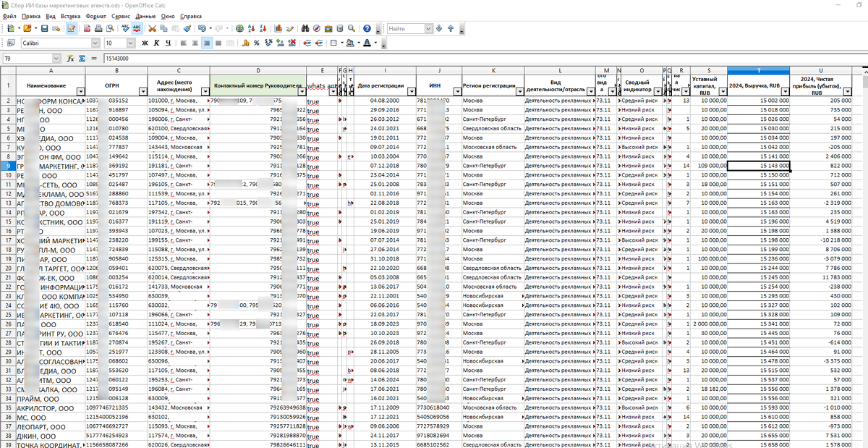Open the Gallery icon
The height and width of the screenshot is (448, 868).
(x=328, y=28)
